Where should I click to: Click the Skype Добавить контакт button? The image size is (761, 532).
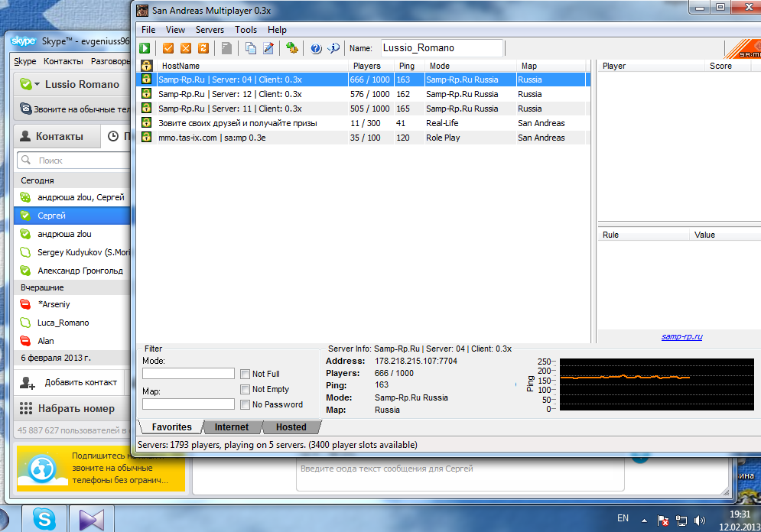[x=69, y=383]
